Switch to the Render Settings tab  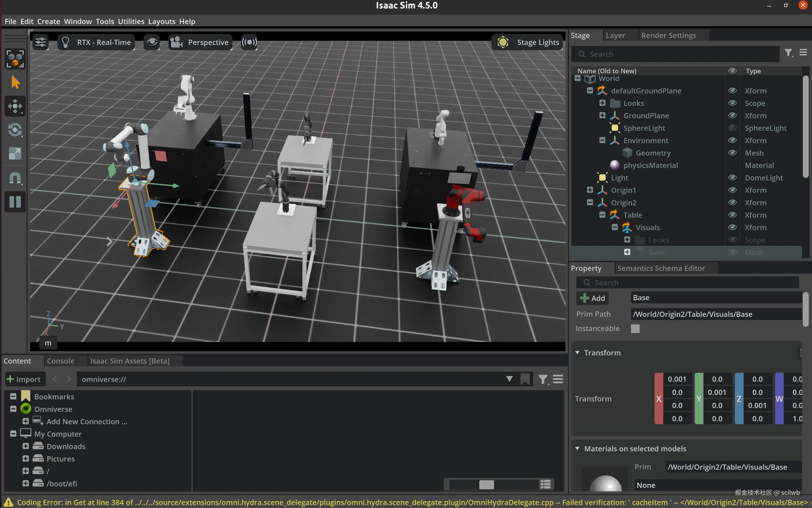pos(668,35)
